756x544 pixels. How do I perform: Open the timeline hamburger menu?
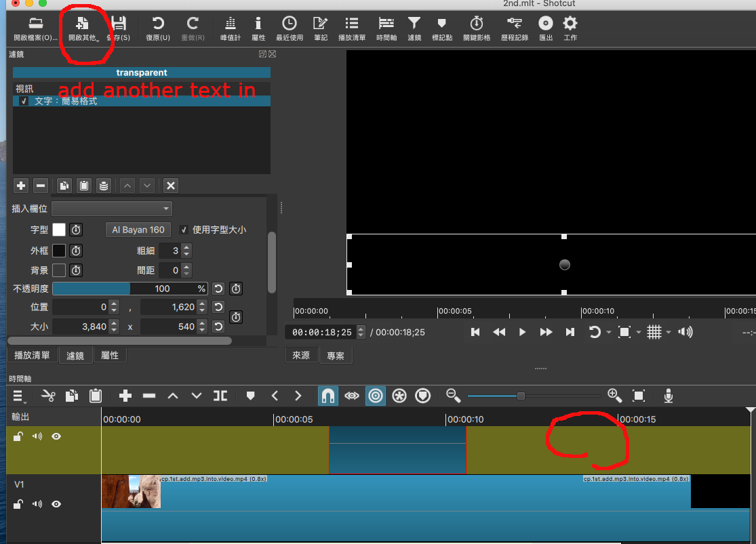[18, 396]
